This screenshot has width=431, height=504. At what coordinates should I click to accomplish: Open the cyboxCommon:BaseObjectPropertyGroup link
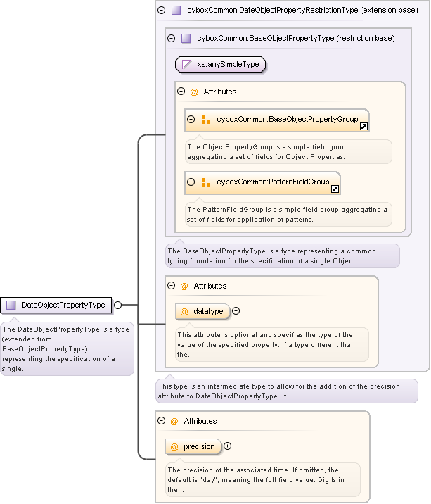(x=287, y=120)
